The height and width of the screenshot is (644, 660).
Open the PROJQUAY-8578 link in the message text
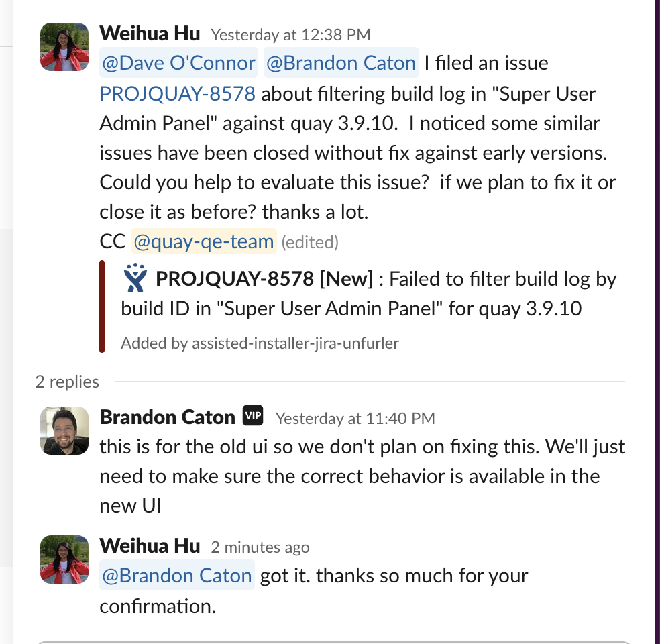178,93
